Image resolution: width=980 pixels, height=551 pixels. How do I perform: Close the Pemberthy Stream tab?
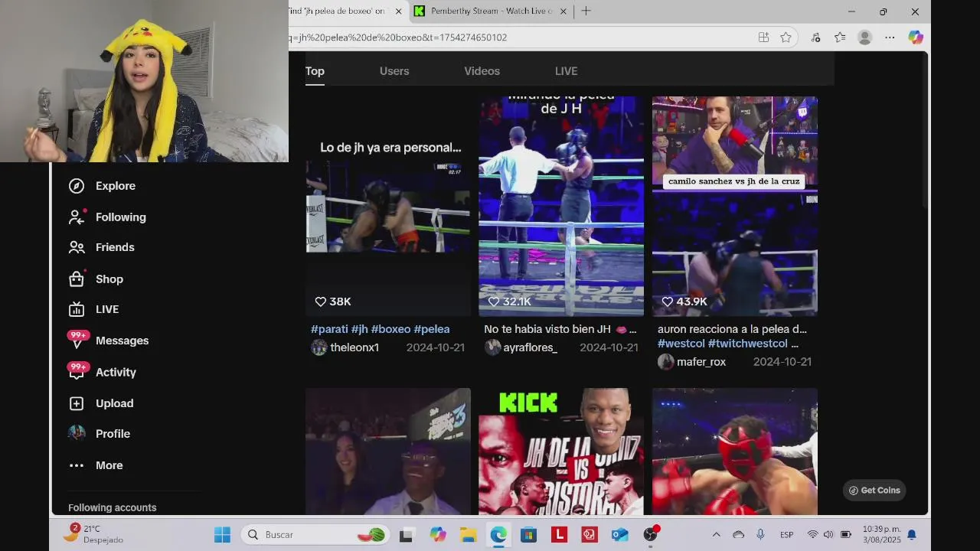click(x=563, y=11)
